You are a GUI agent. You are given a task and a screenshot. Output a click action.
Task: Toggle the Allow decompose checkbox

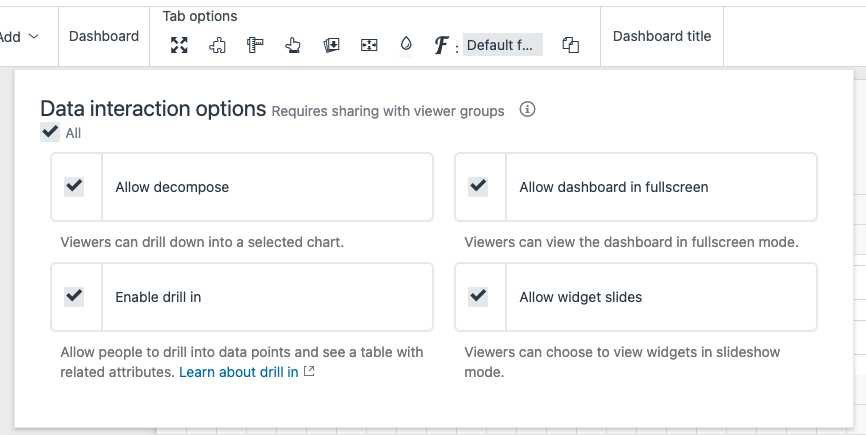(x=74, y=186)
